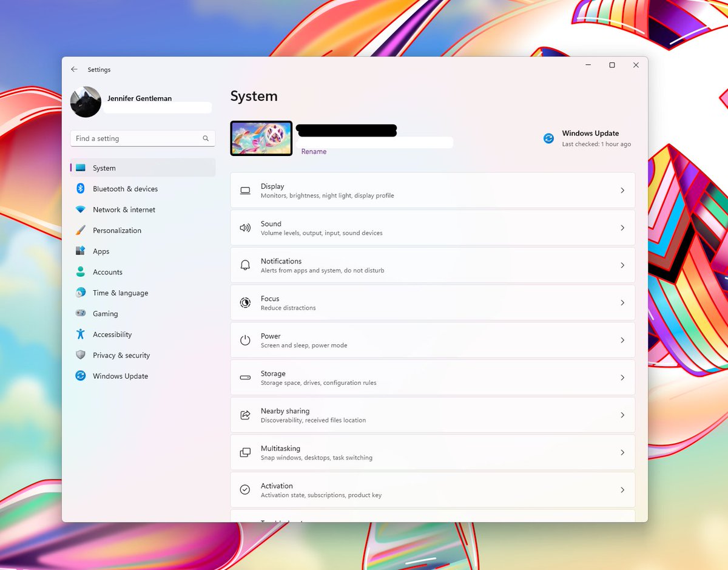Open Notifications via its right chevron
The height and width of the screenshot is (570, 728).
tap(622, 265)
